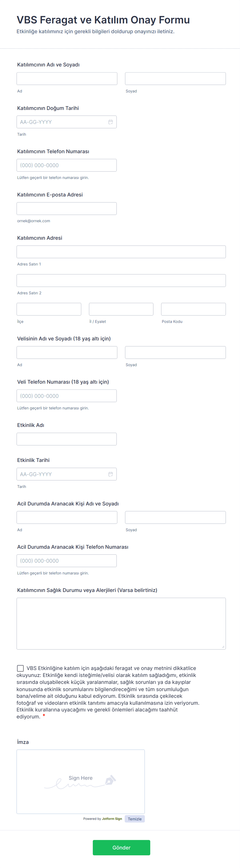Open the Jotform Sign link
Image resolution: width=240 pixels, height=868 pixels.
click(112, 819)
